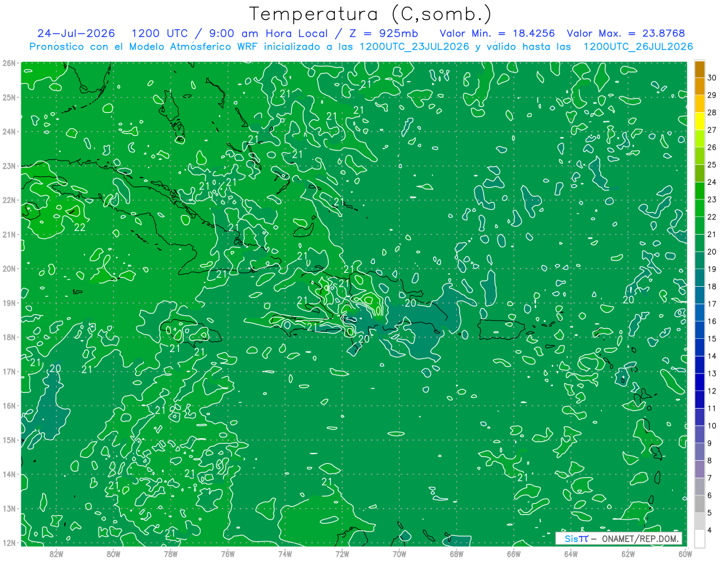
Task: Click the '74W' longitude axis label
Action: (285, 553)
